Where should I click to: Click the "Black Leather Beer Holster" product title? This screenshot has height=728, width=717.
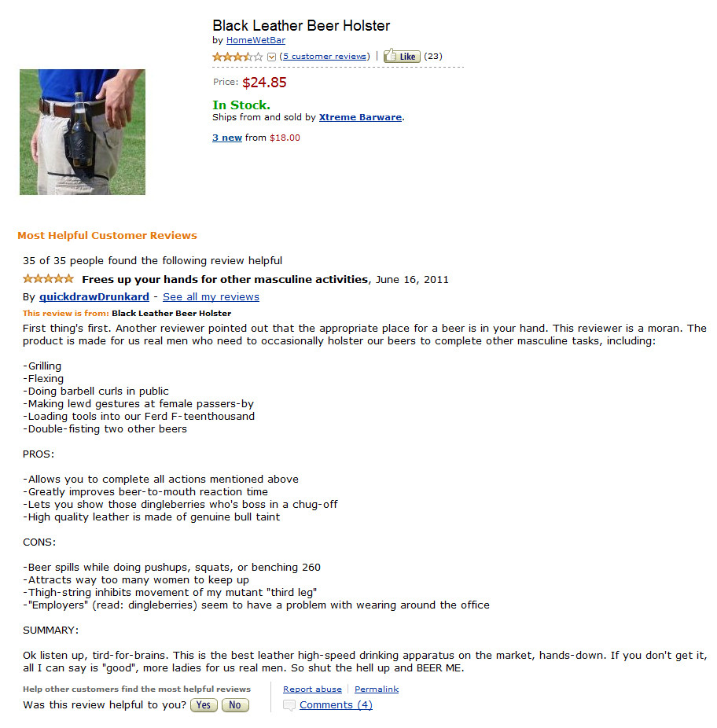[x=301, y=25]
